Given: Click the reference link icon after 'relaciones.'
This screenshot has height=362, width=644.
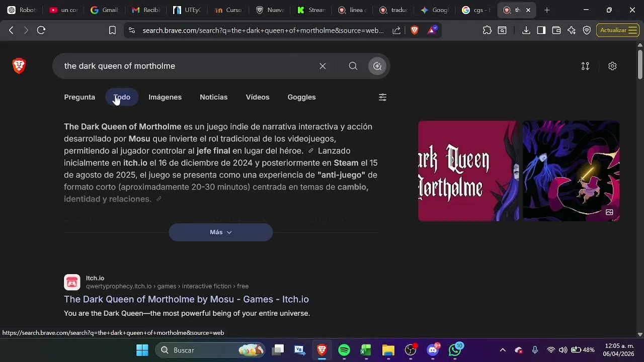Looking at the screenshot, I should tap(158, 199).
